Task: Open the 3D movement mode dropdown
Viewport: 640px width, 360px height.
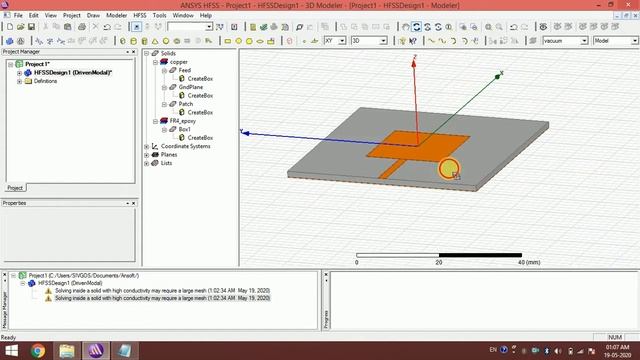Action: tap(383, 41)
